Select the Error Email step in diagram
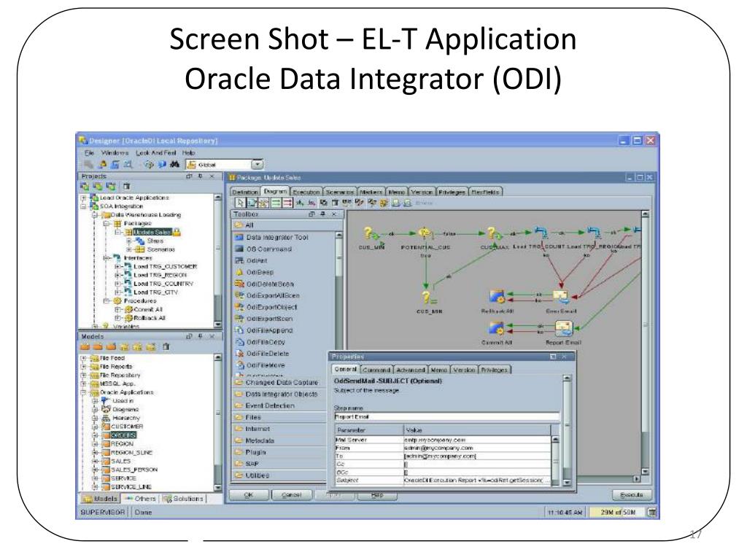Viewport: 747px width, 560px height. click(x=561, y=297)
